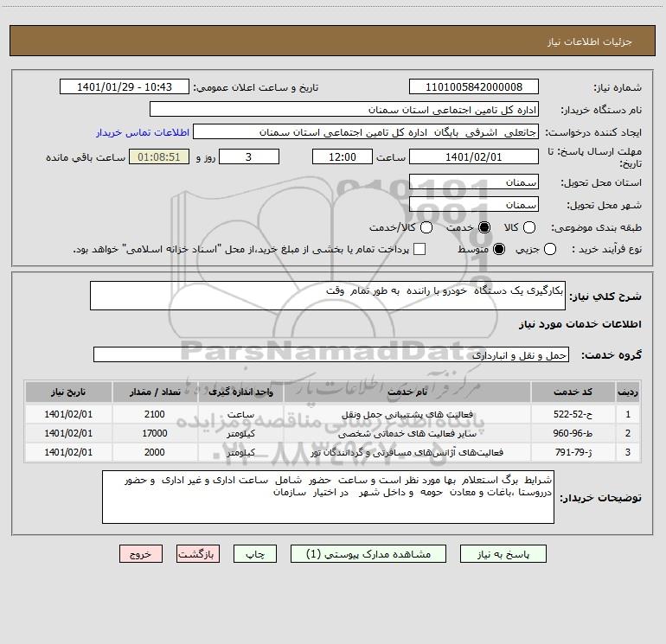Click the جزئیات اطلاعات نیاز page title

590,41
